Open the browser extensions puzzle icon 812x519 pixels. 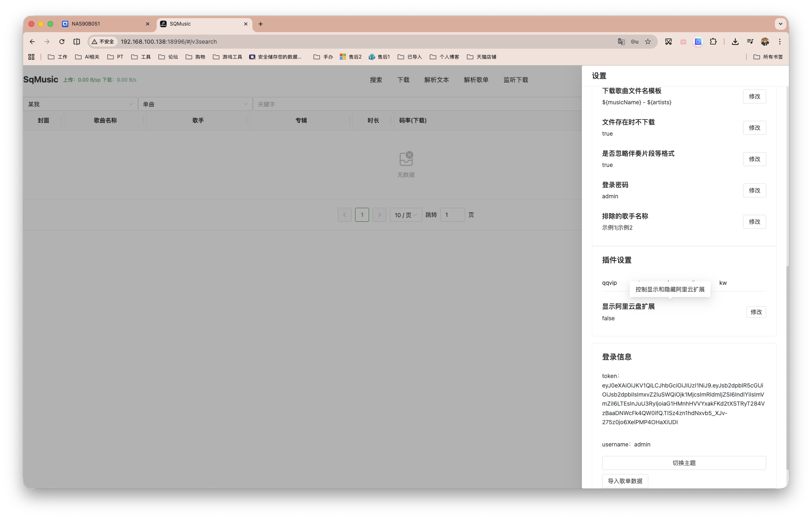pyautogui.click(x=713, y=42)
